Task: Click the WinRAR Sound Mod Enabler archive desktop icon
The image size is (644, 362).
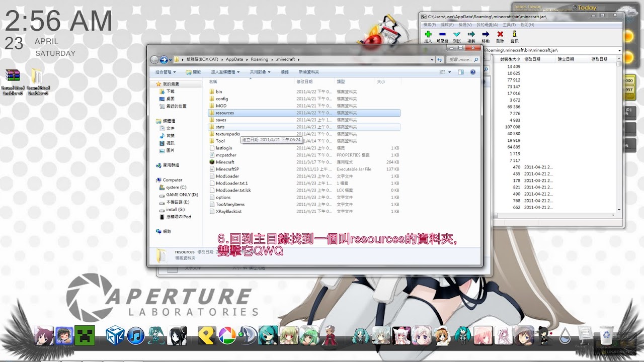Action: 13,81
